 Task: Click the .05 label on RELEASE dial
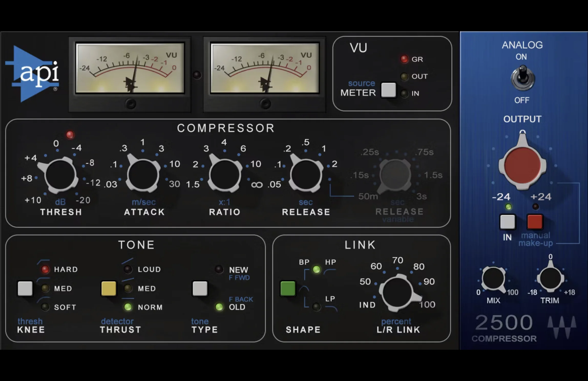[274, 184]
